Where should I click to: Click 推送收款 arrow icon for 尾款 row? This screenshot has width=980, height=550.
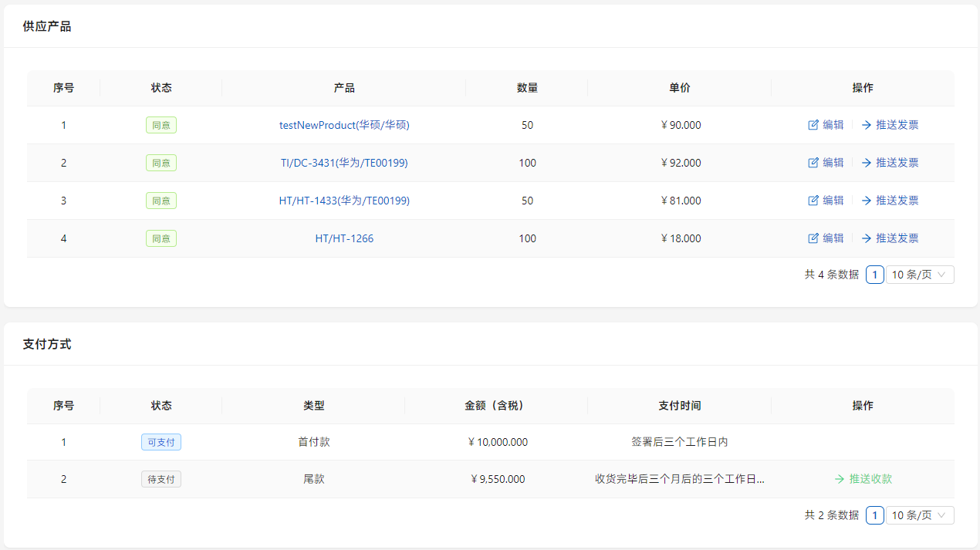coord(840,479)
